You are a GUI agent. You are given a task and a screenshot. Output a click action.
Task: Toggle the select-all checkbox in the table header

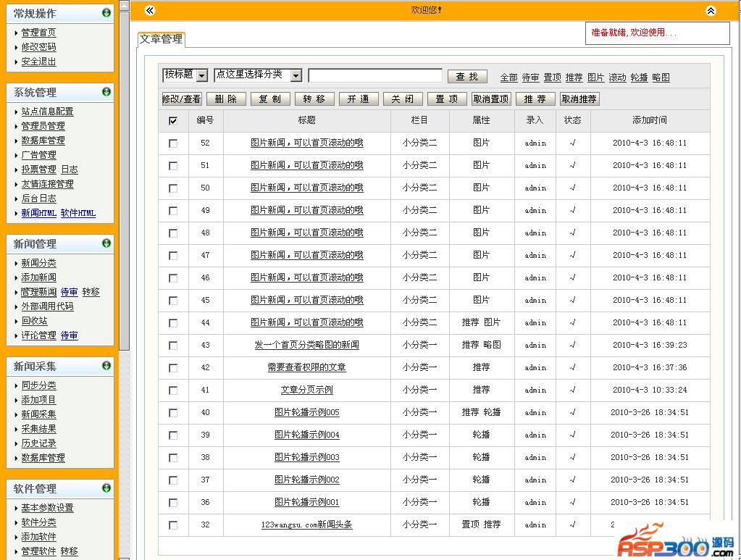pyautogui.click(x=173, y=121)
